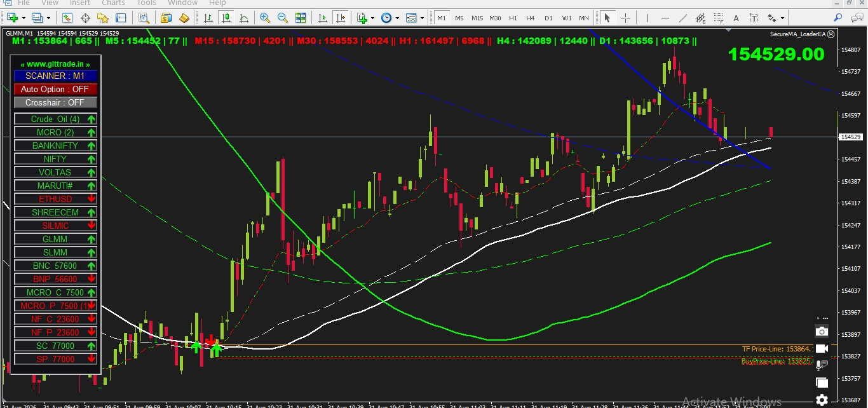This screenshot has height=408, width=868.
Task: Pick the Horizontal Line drawing tool
Action: pos(665,18)
